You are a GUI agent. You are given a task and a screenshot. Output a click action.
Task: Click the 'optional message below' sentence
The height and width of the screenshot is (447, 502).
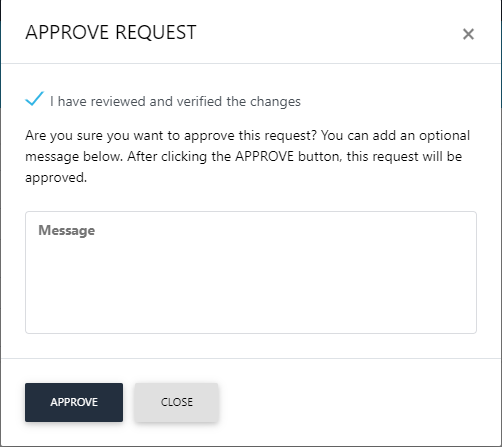(248, 146)
